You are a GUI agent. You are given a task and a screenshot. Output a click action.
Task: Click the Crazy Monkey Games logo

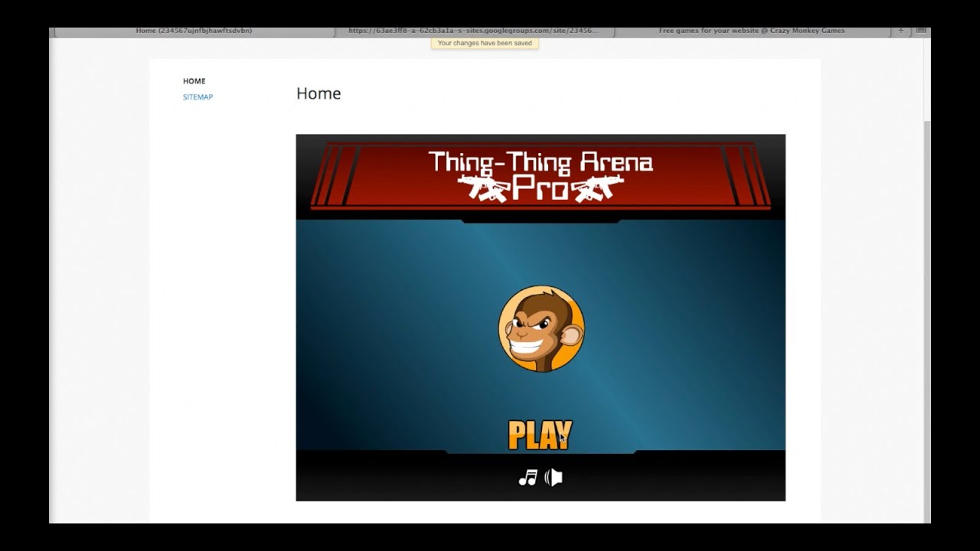pyautogui.click(x=541, y=328)
